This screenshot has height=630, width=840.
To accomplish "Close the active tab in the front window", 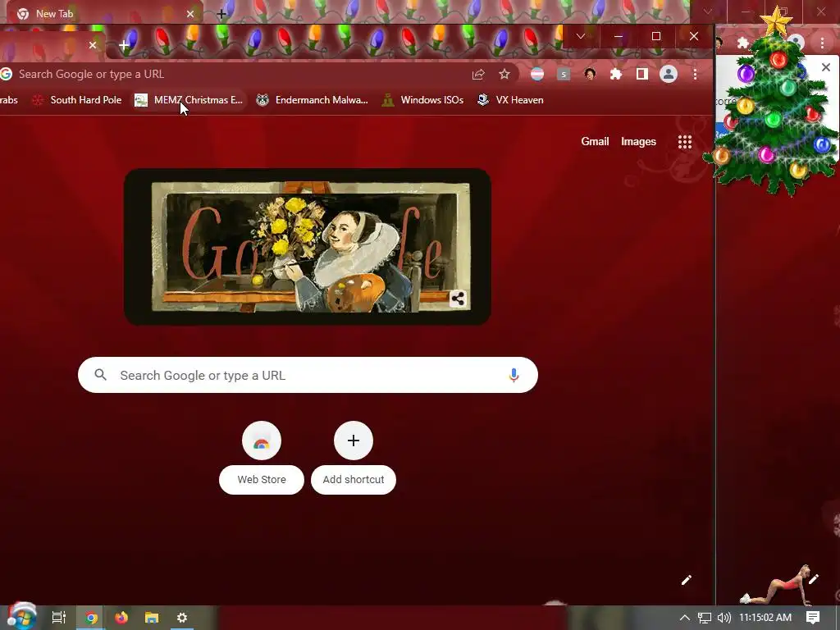I will (x=93, y=45).
